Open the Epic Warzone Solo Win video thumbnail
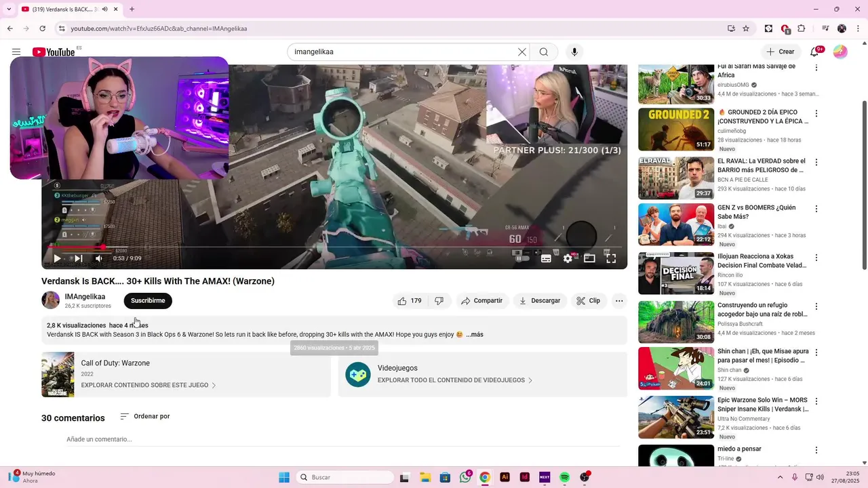Viewport: 868px width, 488px height. click(676, 417)
